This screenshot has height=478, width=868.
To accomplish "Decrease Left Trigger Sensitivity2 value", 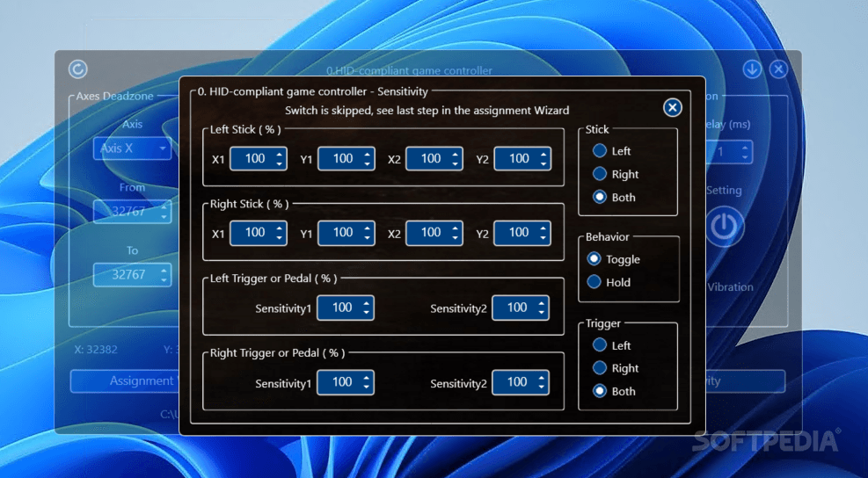I will [x=542, y=313].
